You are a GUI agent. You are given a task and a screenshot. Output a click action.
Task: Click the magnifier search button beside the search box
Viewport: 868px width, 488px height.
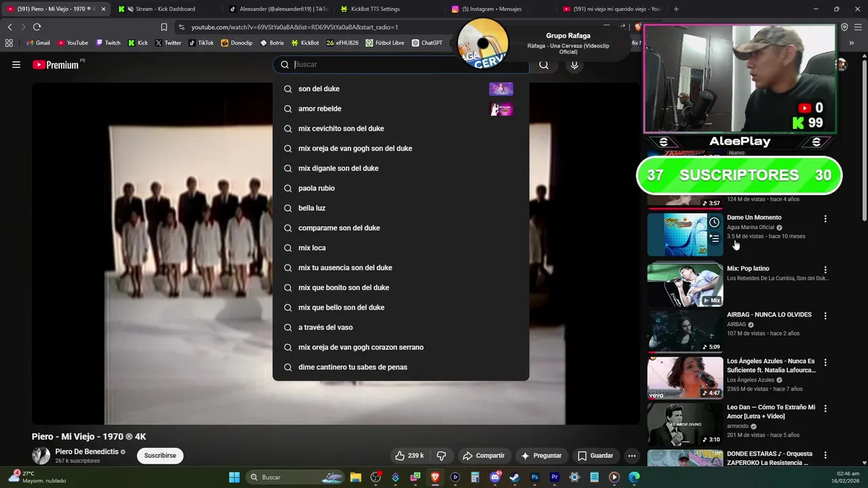point(544,64)
